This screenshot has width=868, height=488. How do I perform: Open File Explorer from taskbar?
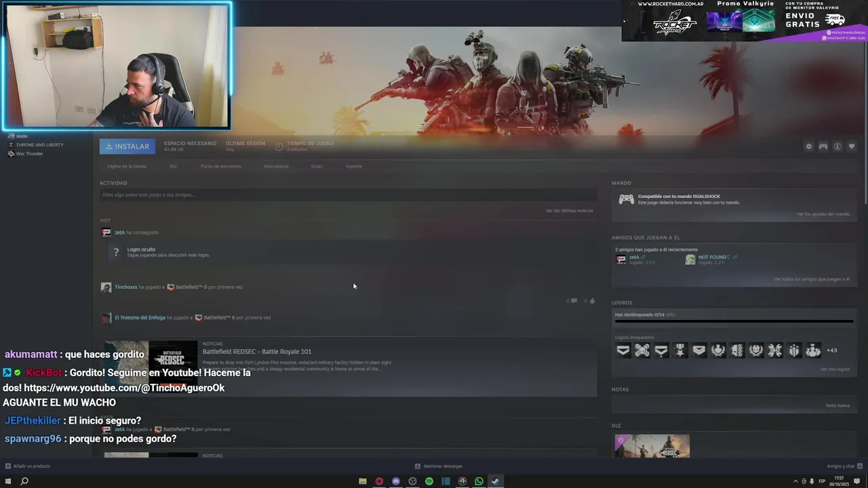[x=363, y=481]
